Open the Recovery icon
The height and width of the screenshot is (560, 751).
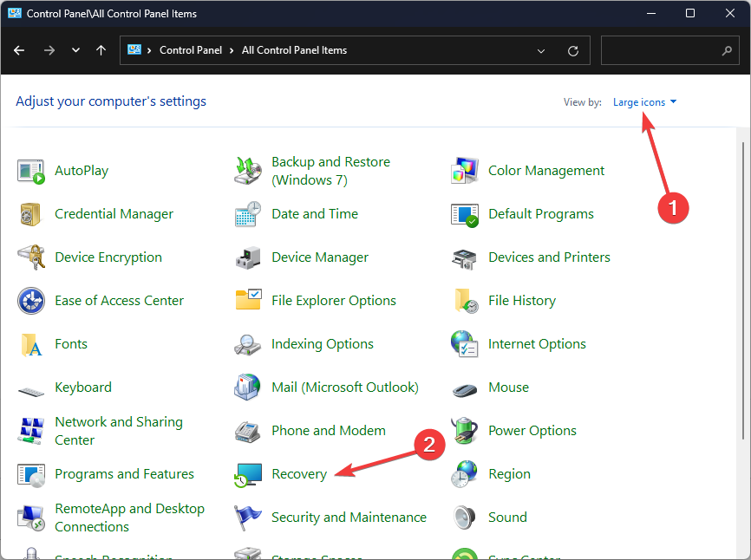coord(248,474)
